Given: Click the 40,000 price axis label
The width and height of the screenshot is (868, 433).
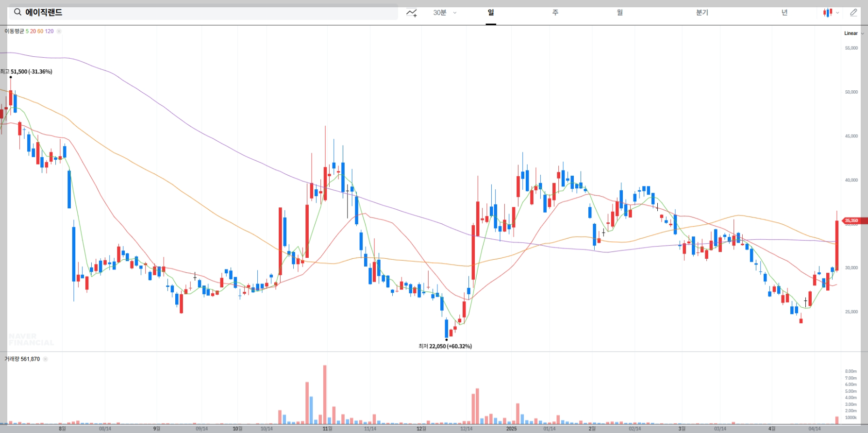Looking at the screenshot, I should click(851, 180).
